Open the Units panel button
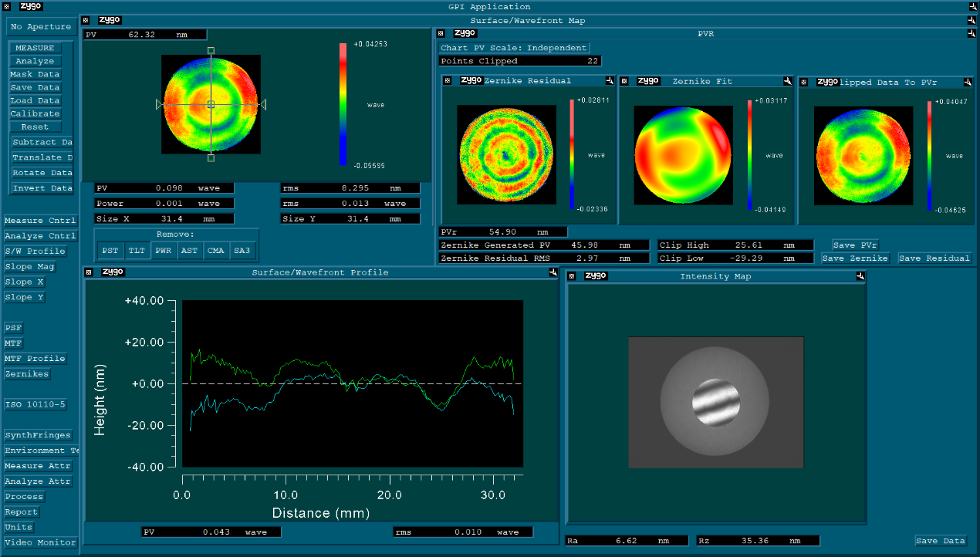The image size is (980, 557). coord(19,528)
